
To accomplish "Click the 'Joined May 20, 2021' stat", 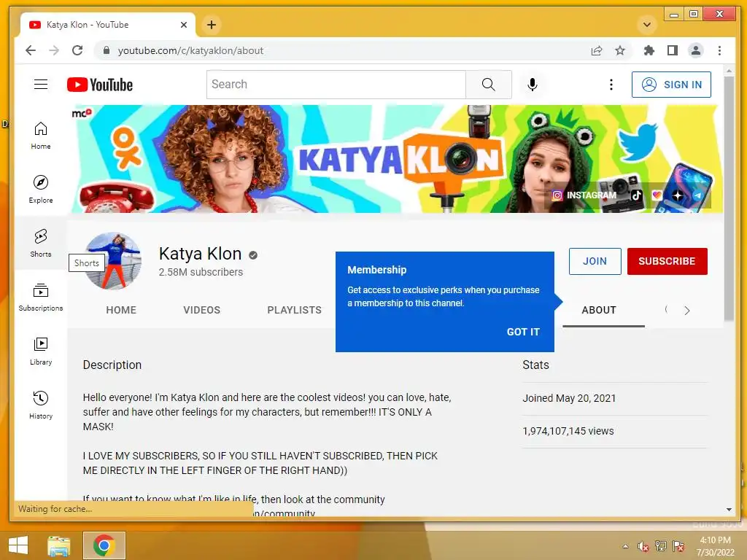I will pyautogui.click(x=569, y=398).
